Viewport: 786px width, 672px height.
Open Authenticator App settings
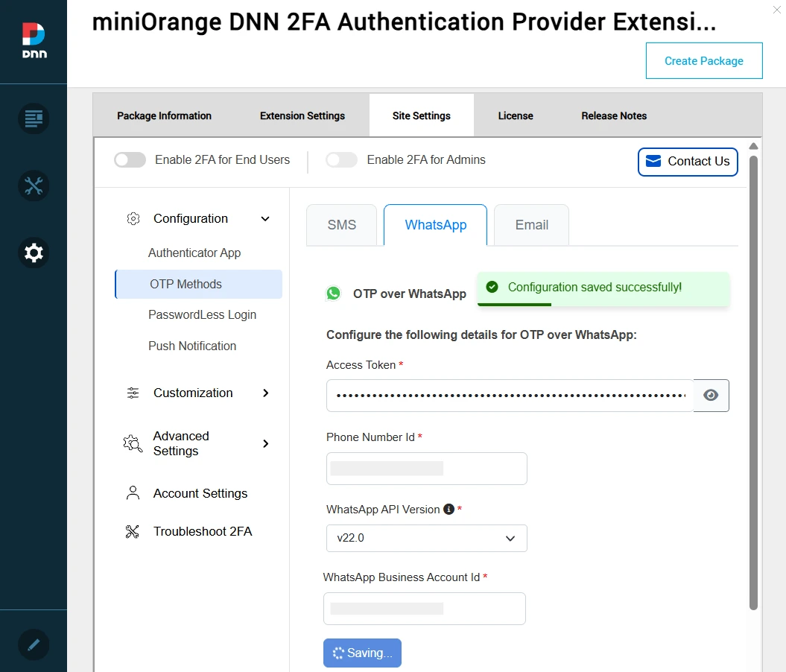(x=194, y=253)
